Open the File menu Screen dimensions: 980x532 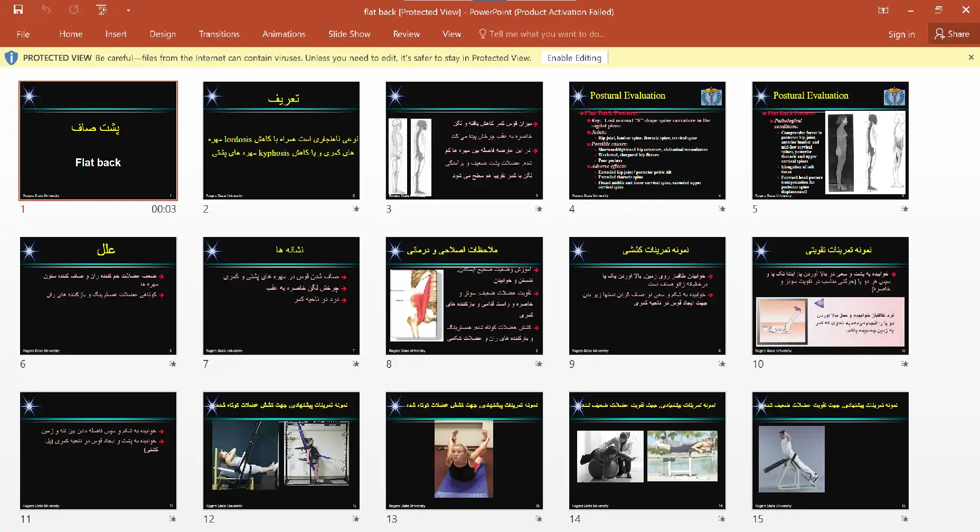[23, 34]
